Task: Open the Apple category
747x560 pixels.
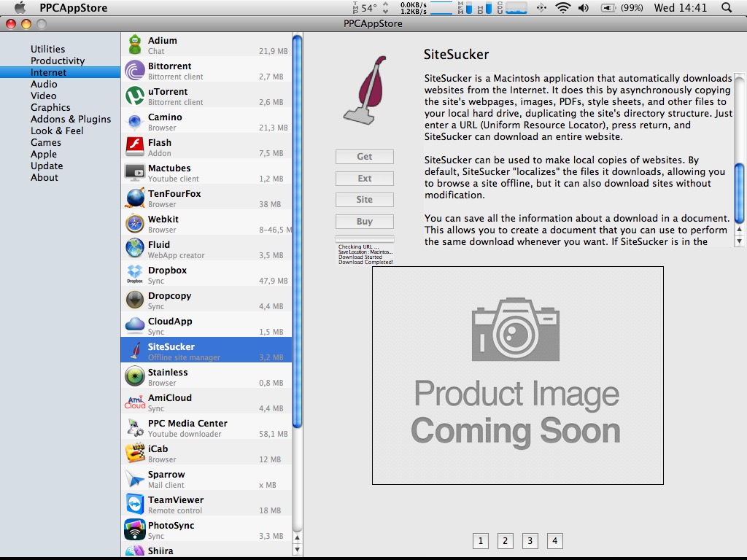Action: pos(43,154)
